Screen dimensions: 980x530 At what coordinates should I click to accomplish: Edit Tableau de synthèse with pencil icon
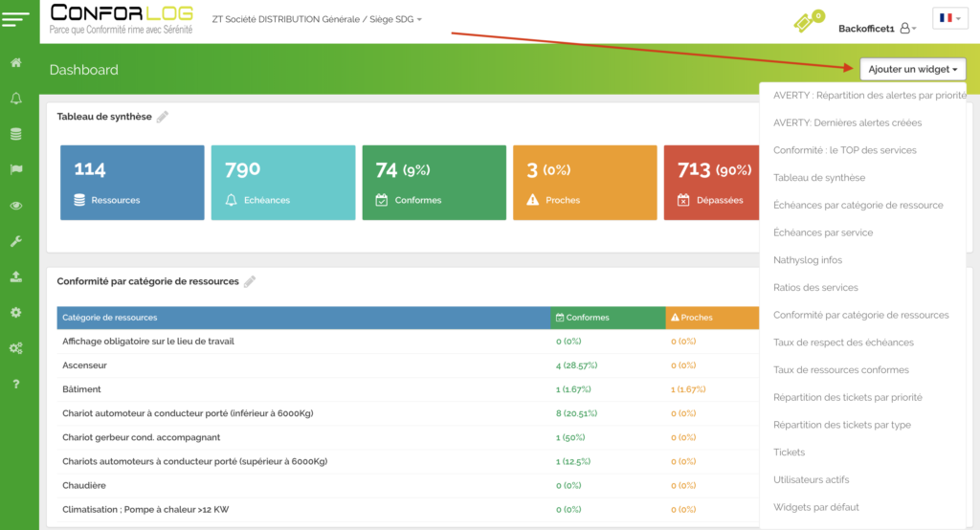coord(163,117)
